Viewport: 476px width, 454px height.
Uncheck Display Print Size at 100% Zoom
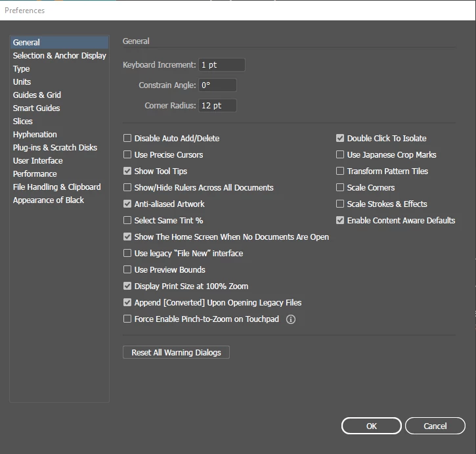point(127,286)
